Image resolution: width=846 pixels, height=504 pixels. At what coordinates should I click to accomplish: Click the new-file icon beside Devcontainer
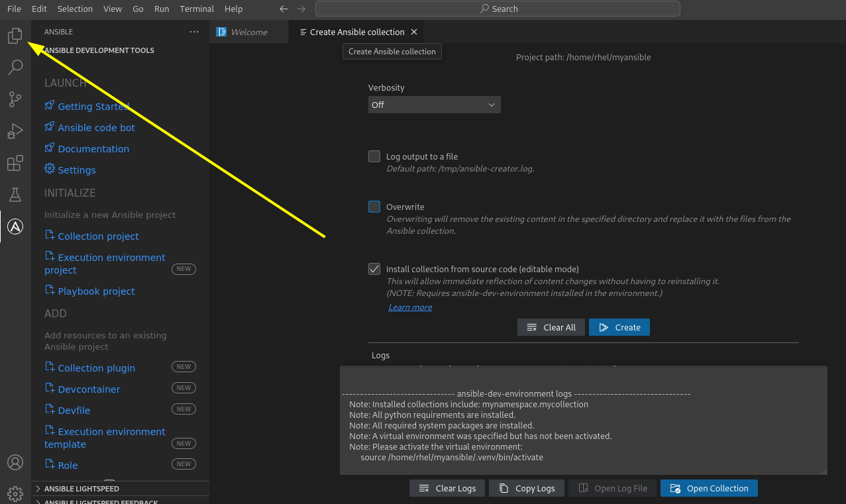pyautogui.click(x=50, y=389)
